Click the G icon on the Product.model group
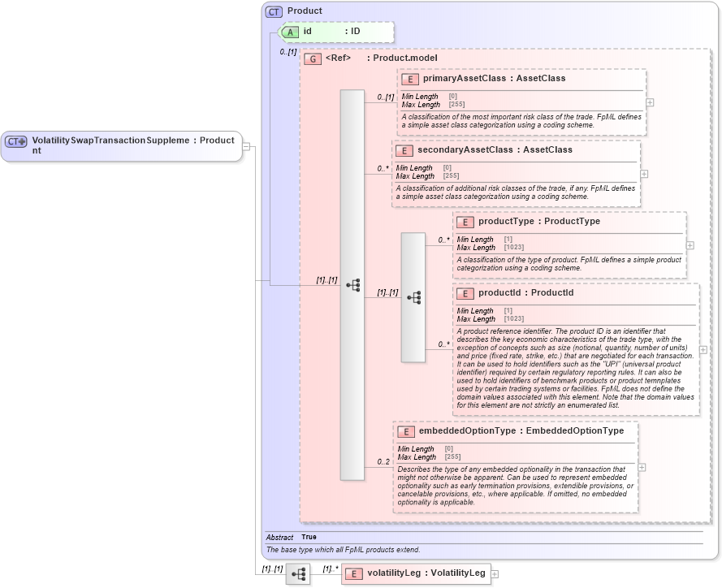 click(313, 58)
